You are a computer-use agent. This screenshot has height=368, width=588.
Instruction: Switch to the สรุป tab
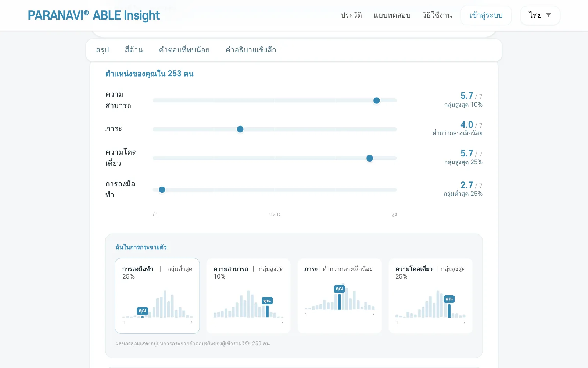pos(103,50)
